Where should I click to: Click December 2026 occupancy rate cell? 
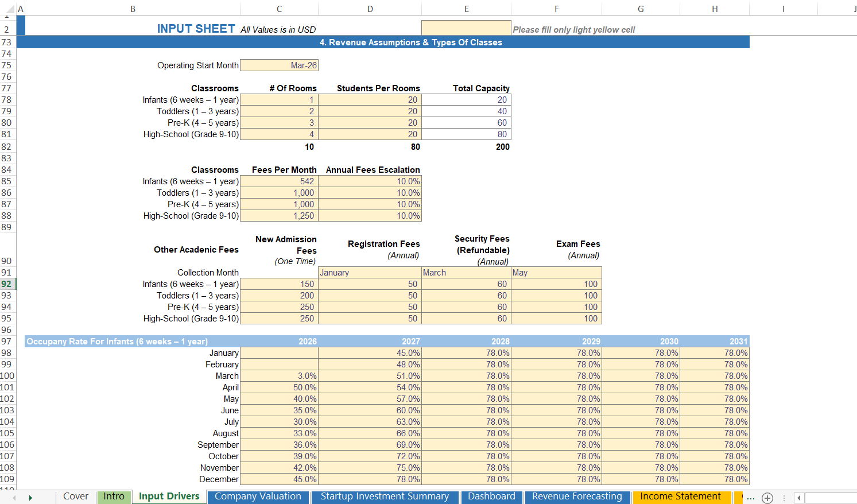pos(279,479)
